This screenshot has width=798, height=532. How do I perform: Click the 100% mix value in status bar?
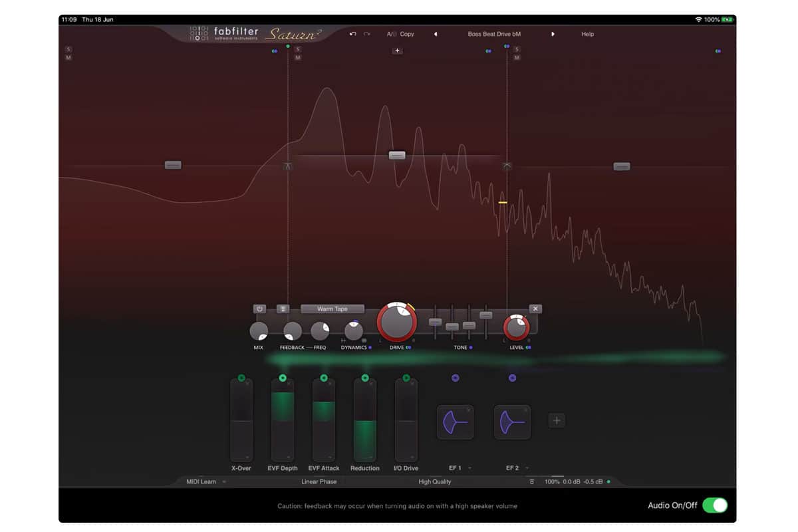point(552,481)
